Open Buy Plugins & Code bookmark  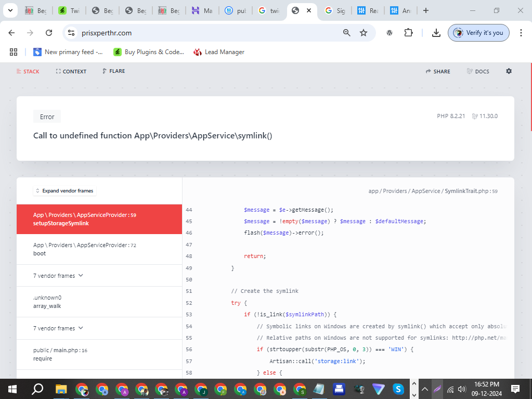[149, 52]
